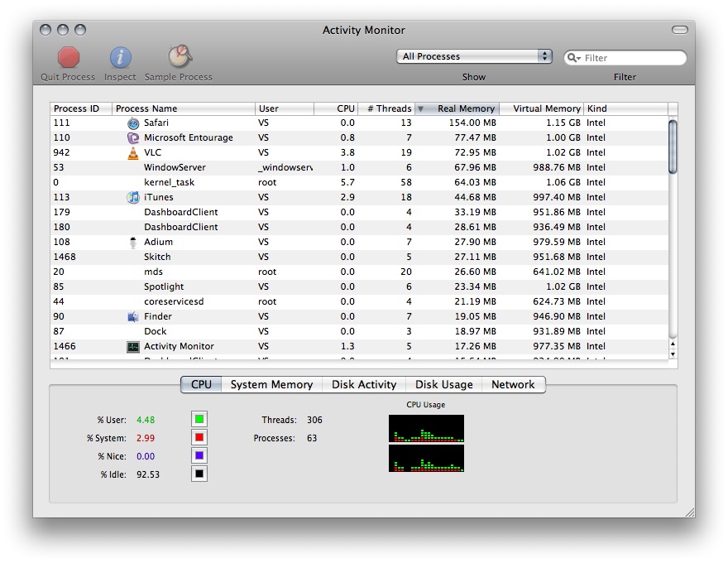Viewport: 728px width, 563px height.
Task: Click the toolbar toggle pill in the title bar
Action: coord(680,30)
